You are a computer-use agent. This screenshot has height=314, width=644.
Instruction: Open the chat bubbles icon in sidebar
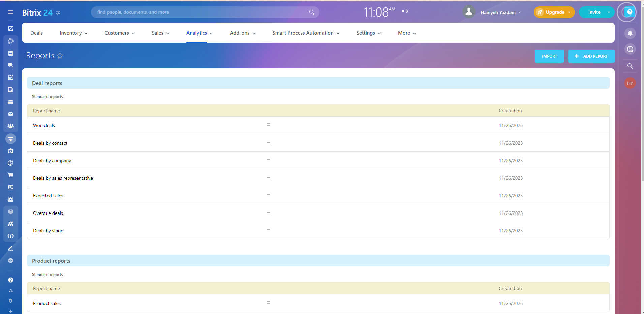(x=11, y=65)
